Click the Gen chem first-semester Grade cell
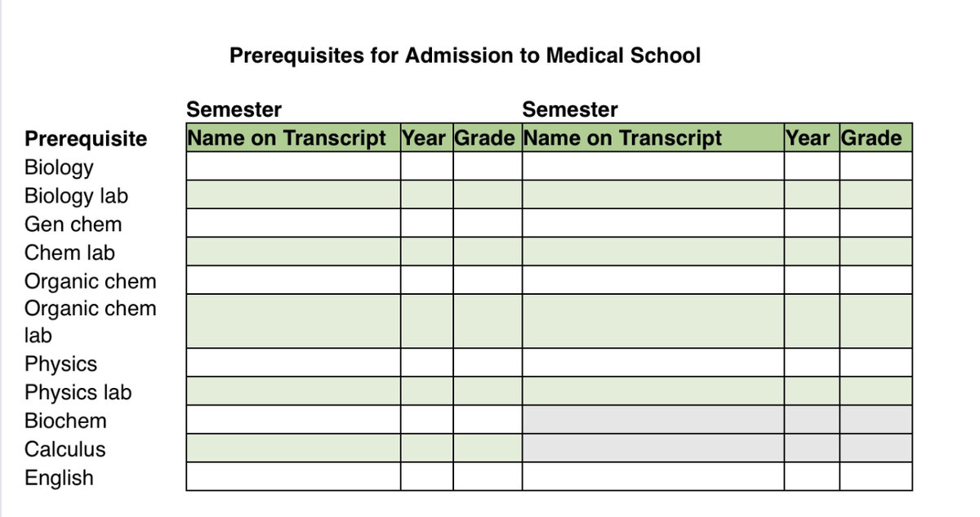 click(487, 223)
